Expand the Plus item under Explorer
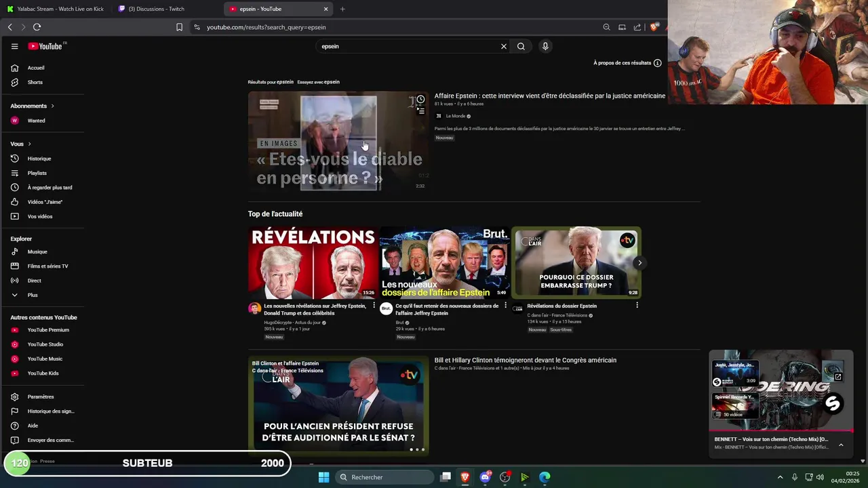 [24, 295]
